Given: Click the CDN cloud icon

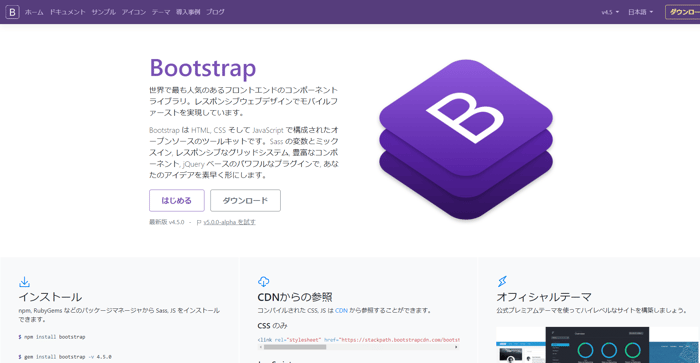Looking at the screenshot, I should point(263,282).
